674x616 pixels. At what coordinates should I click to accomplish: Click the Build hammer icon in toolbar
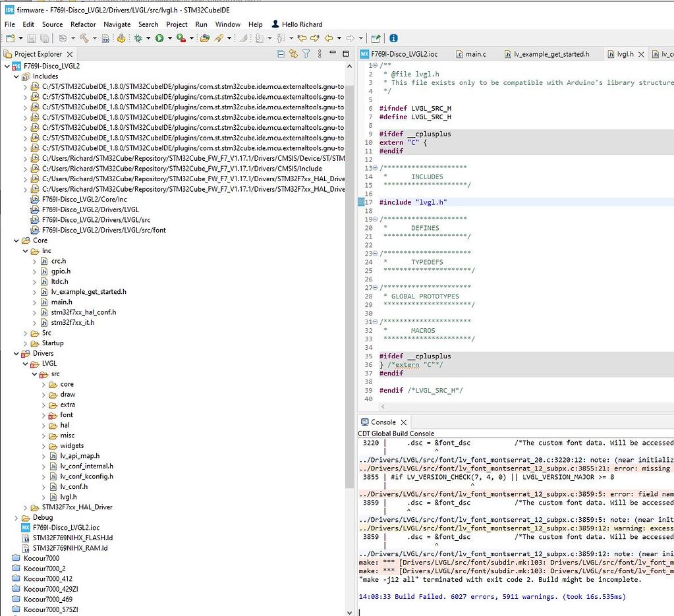point(85,39)
